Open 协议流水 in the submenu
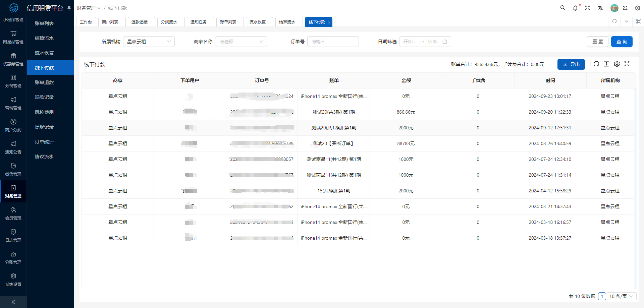The height and width of the screenshot is (308, 644). pyautogui.click(x=50, y=157)
